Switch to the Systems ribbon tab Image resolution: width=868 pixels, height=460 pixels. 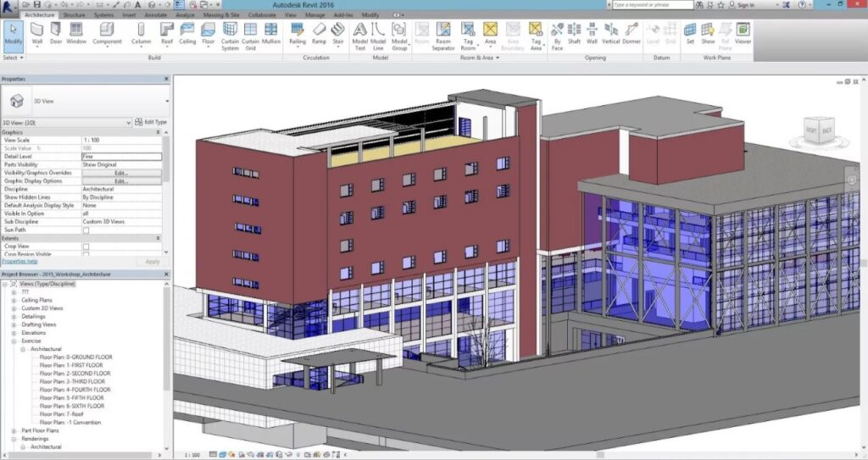point(103,15)
